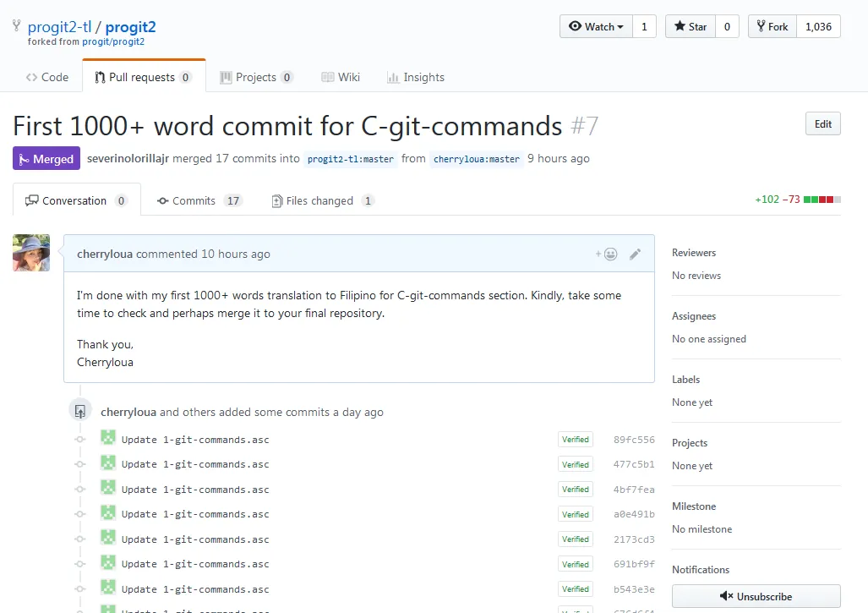Open the Wiki tab
The width and height of the screenshot is (868, 613).
click(341, 77)
